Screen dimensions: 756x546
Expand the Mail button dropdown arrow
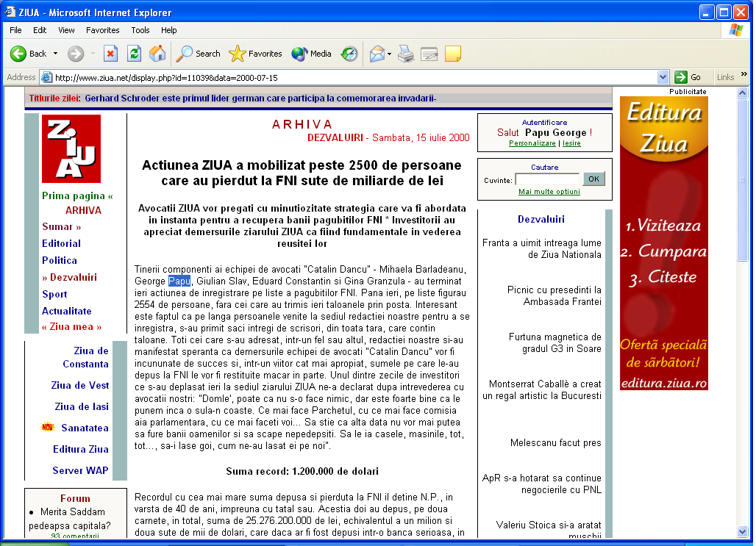pyautogui.click(x=389, y=54)
